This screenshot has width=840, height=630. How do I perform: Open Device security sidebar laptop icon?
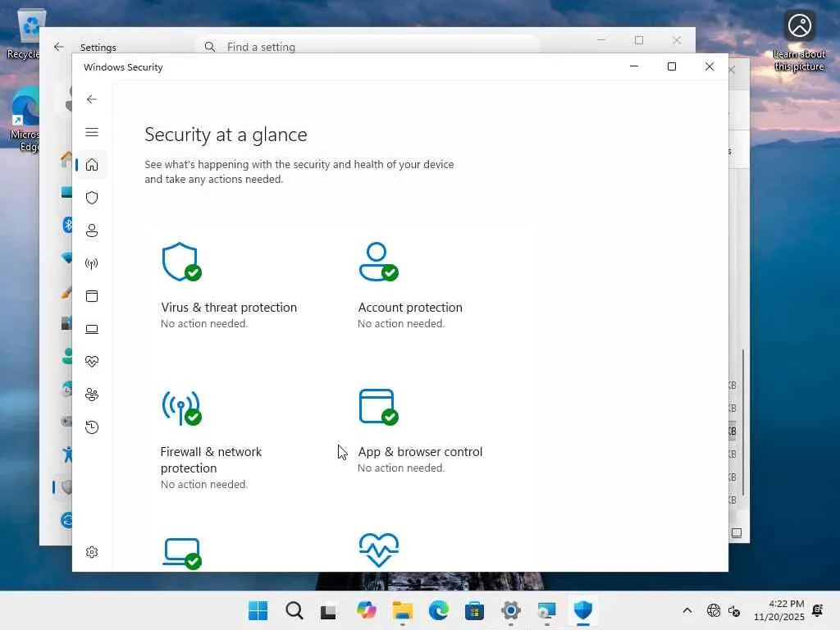[92, 329]
